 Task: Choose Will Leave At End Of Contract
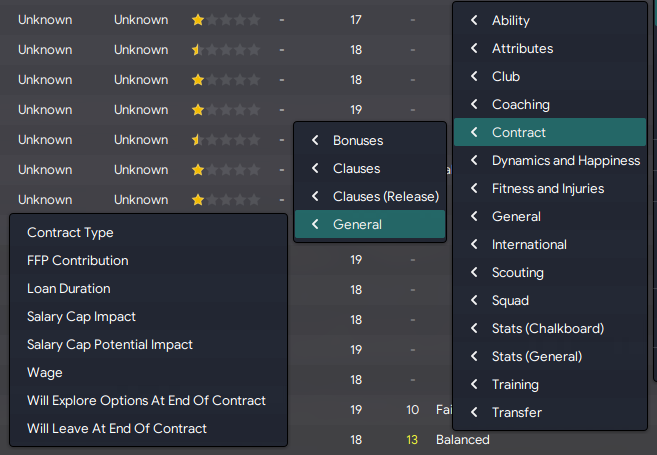(x=148, y=429)
